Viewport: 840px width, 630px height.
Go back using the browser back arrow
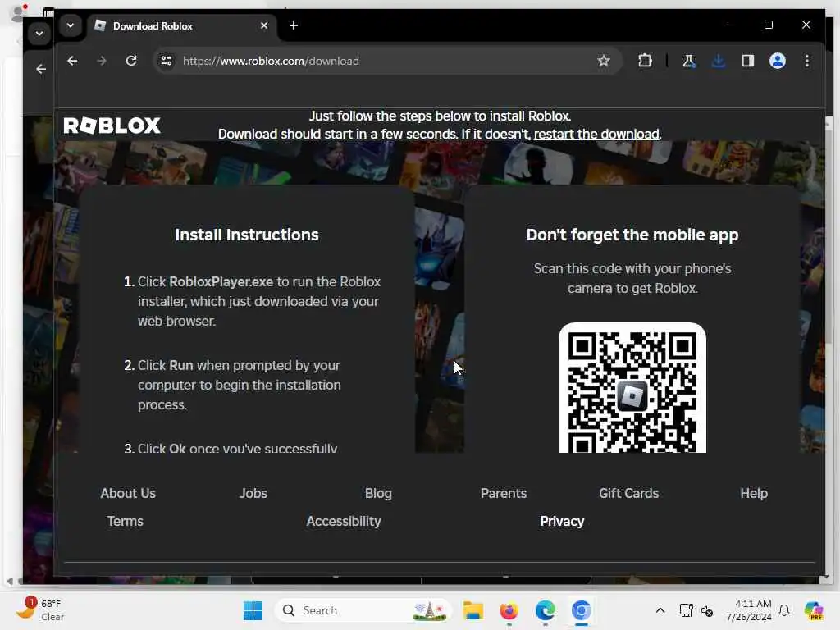pos(72,61)
